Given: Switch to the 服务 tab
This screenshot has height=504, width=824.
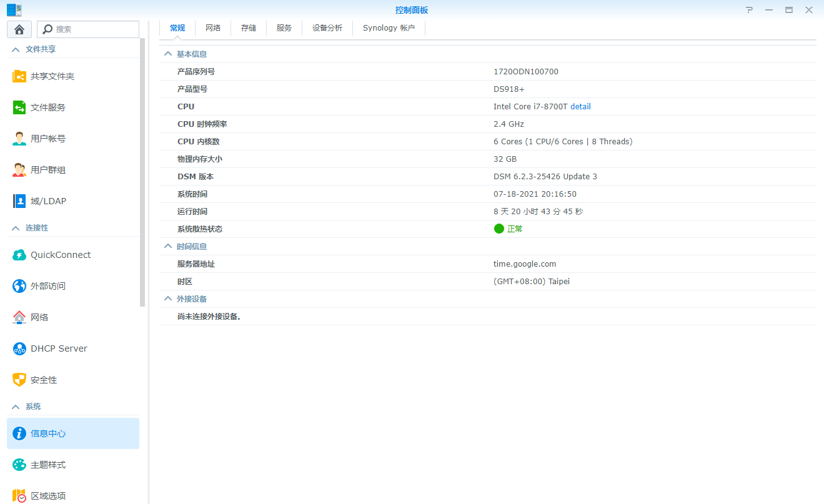Looking at the screenshot, I should pos(284,28).
